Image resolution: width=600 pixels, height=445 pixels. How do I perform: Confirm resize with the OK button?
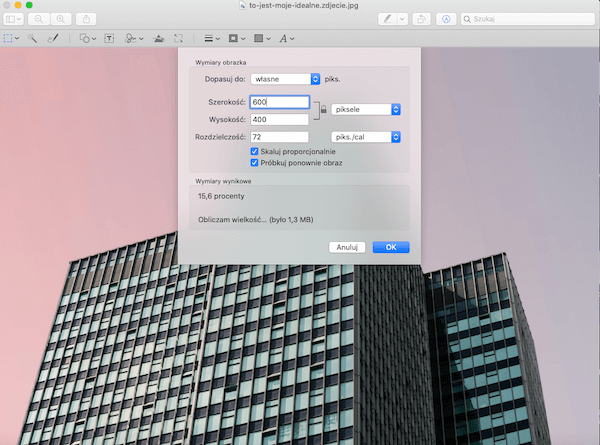391,247
